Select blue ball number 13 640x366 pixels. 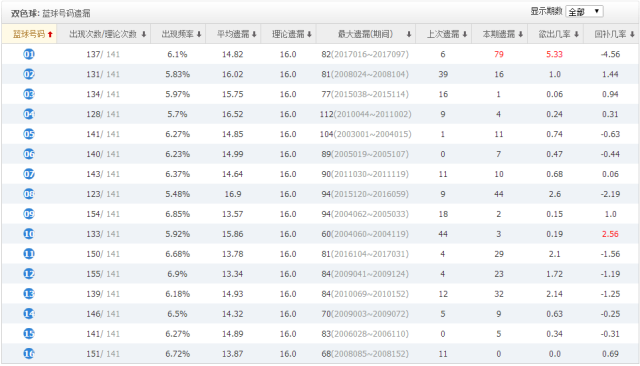(29, 294)
